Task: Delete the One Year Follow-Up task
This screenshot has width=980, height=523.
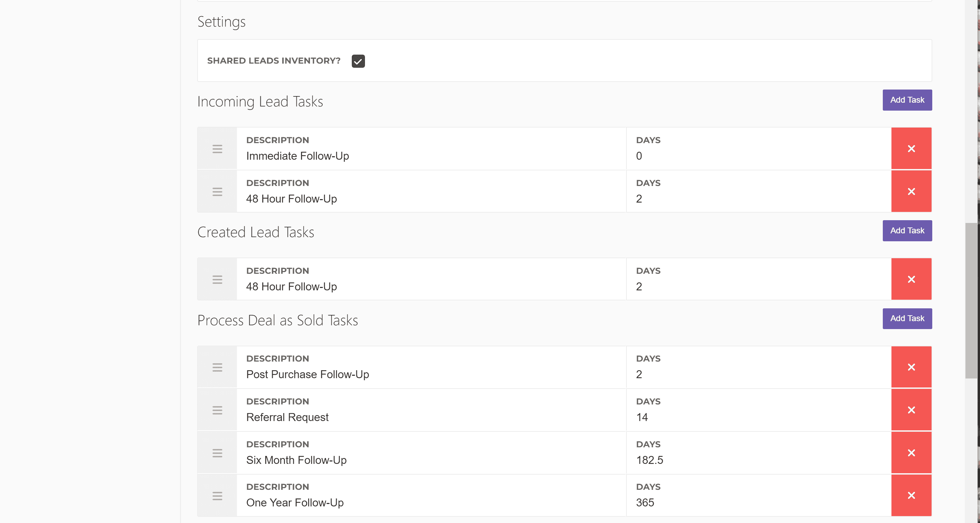Action: [911, 496]
